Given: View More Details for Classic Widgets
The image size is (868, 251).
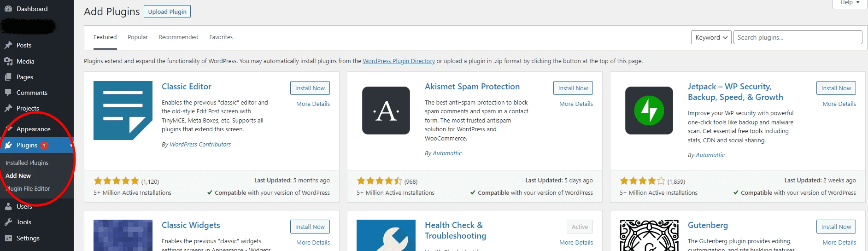Looking at the screenshot, I should (313, 243).
